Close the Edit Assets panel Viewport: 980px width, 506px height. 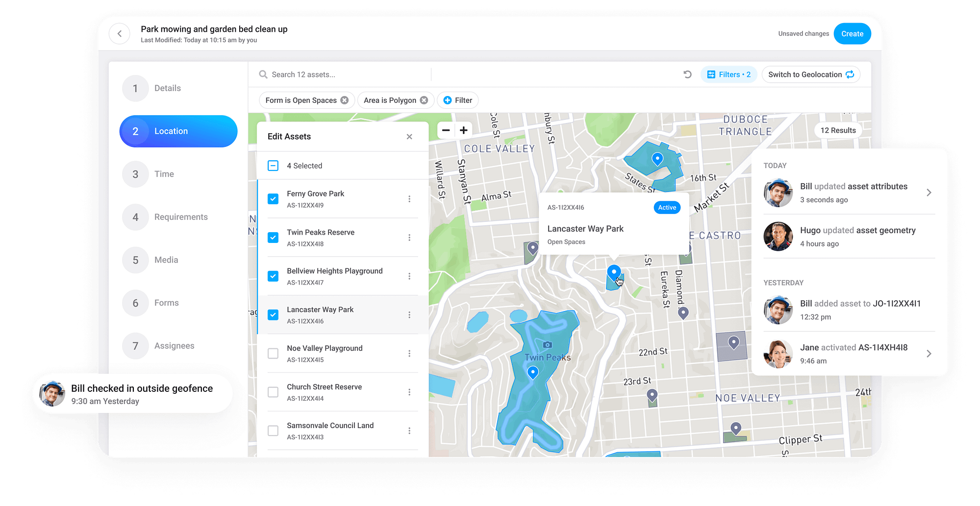point(409,137)
